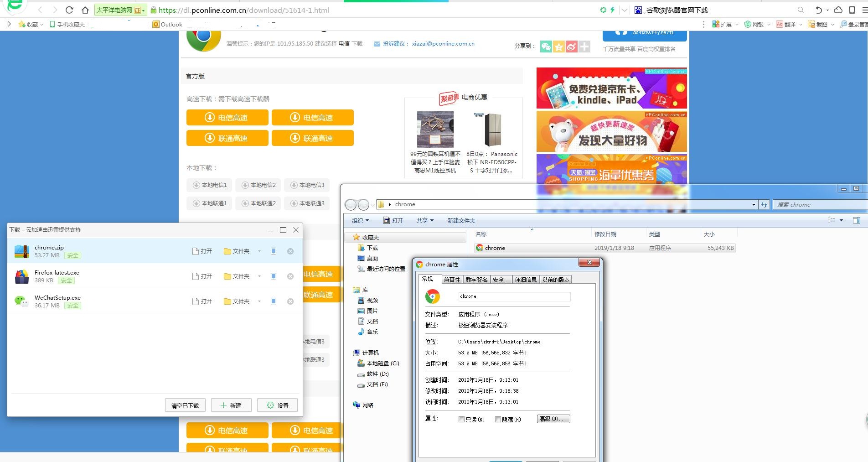Expand folder options dropdown for chrome.zip
Viewport: 868px width, 462px height.
click(x=259, y=251)
